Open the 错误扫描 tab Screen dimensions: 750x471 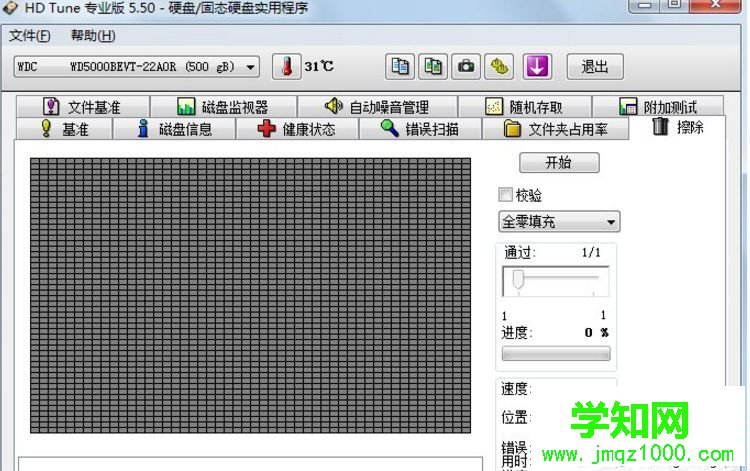420,129
